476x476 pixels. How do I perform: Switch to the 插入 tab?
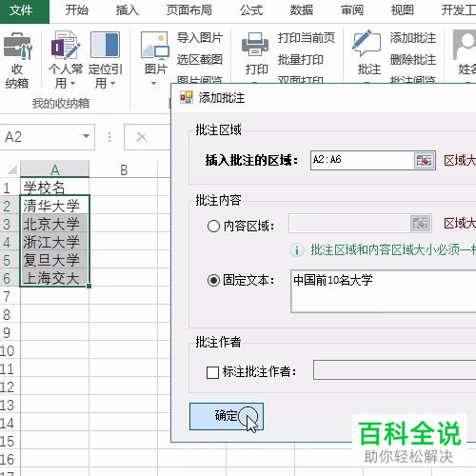128,10
